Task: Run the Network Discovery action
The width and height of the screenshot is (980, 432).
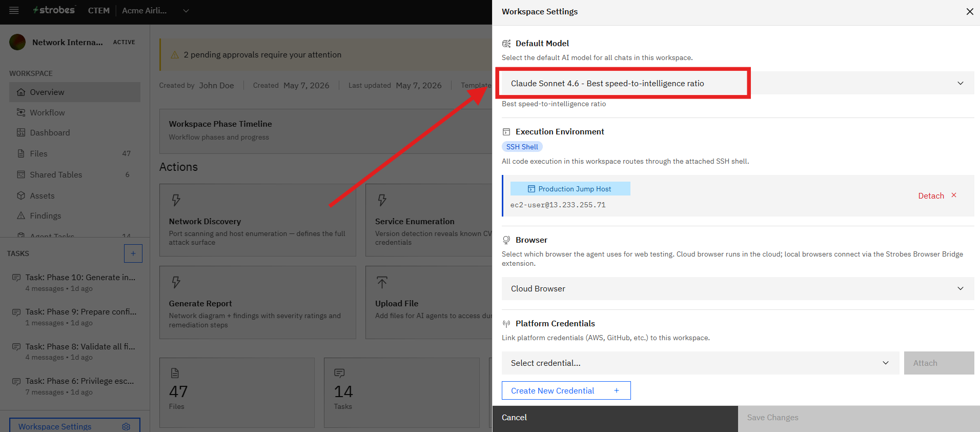Action: (258, 220)
